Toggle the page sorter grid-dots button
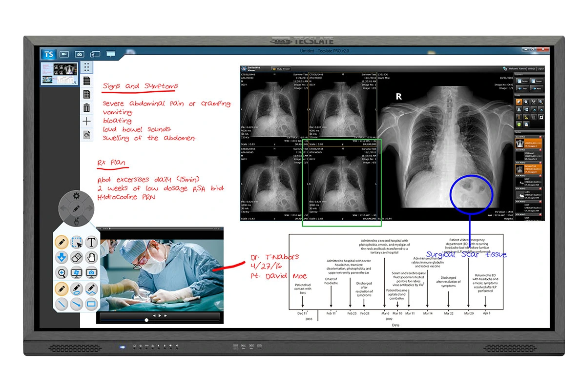Screen dimensions: 582x392 click(86, 67)
